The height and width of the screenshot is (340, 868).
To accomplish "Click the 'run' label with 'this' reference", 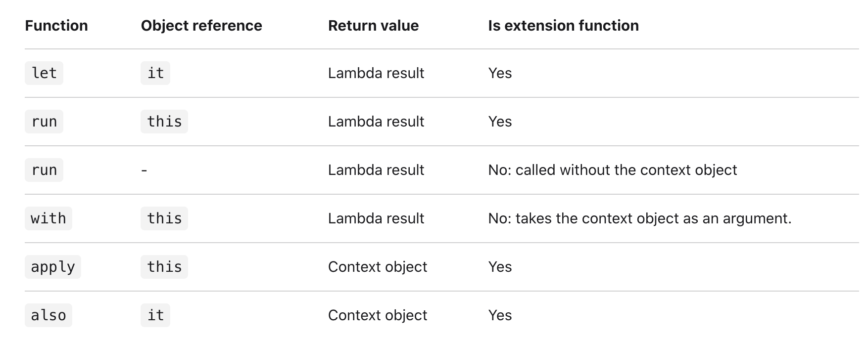I will tap(44, 122).
